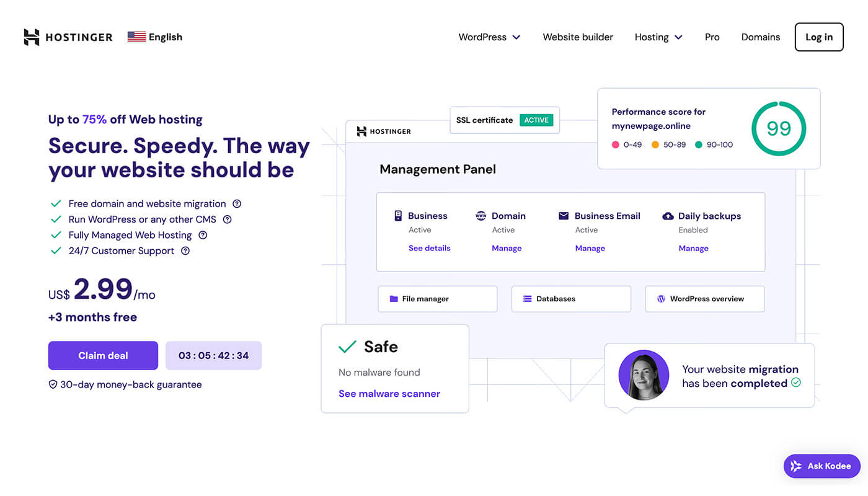Click the 30-day money-back guarantee text

pyautogui.click(x=131, y=384)
